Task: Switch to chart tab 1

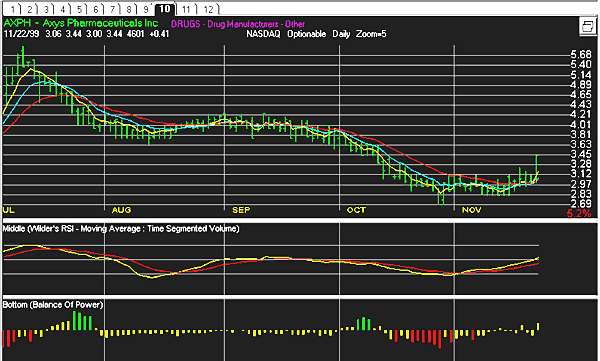Action: tap(12, 9)
